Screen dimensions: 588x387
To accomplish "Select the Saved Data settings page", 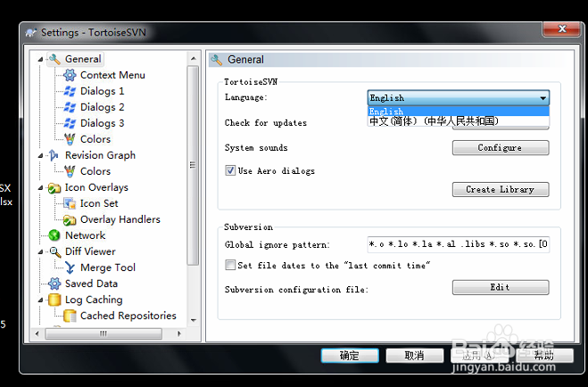I will coord(91,284).
